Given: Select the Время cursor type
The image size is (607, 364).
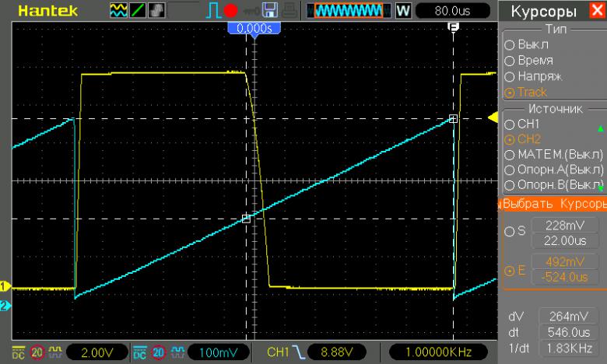Looking at the screenshot, I should point(508,60).
